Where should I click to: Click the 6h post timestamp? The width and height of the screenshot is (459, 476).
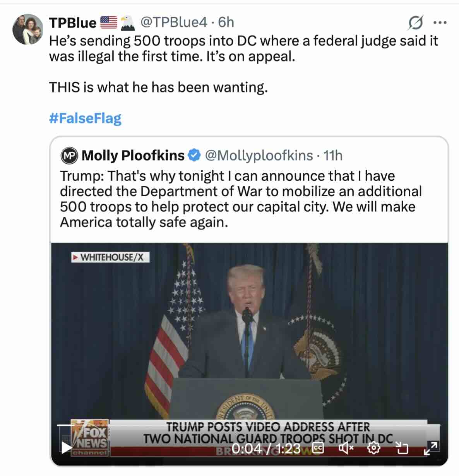(x=226, y=22)
